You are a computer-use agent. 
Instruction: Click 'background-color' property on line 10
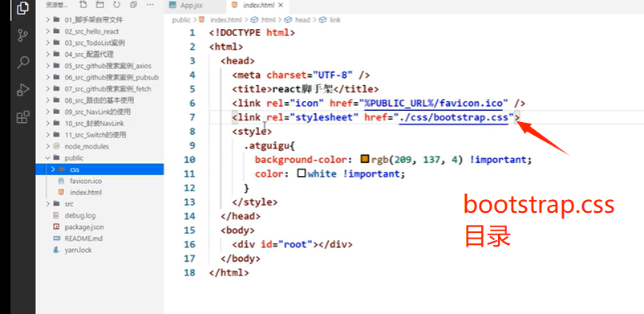pyautogui.click(x=302, y=160)
